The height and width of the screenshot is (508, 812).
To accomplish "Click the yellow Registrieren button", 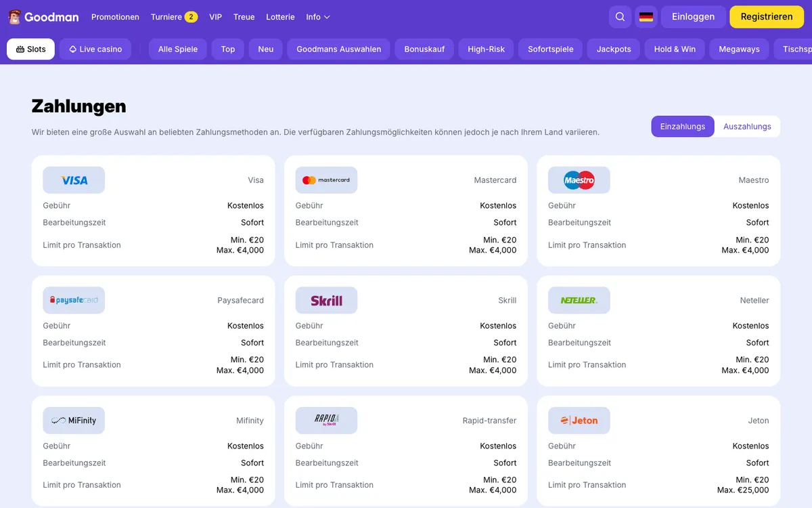I will [767, 17].
